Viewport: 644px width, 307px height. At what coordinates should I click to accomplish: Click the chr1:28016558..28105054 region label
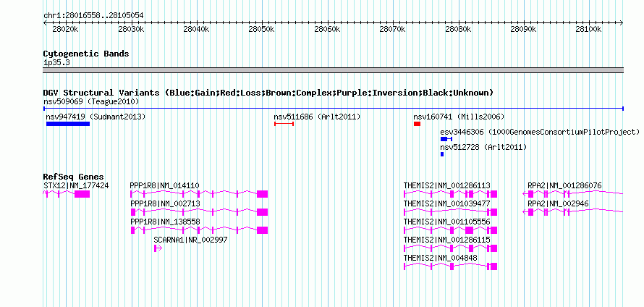tap(93, 16)
